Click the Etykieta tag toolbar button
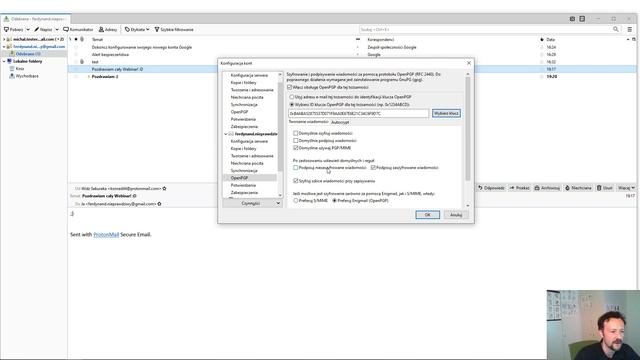Image resolution: width=640 pixels, height=360 pixels. [137, 29]
